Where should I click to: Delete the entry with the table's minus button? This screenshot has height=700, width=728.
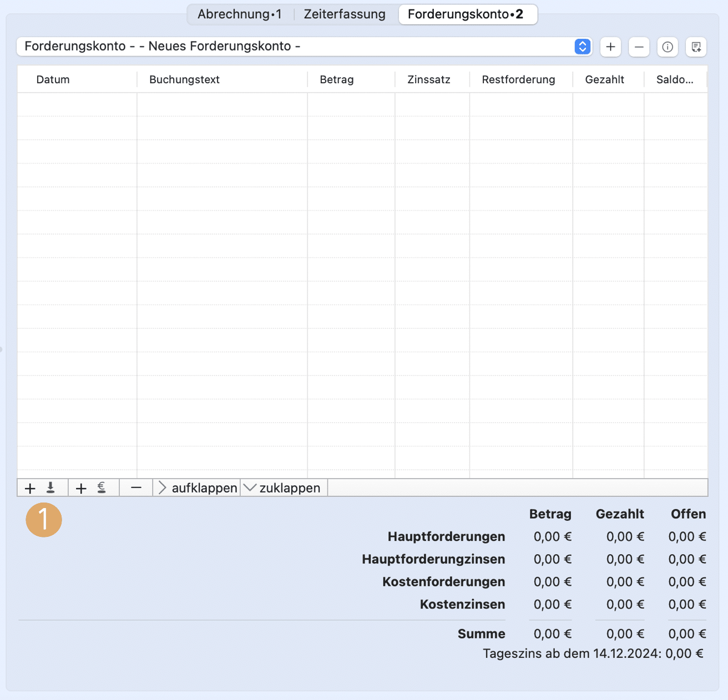click(136, 488)
